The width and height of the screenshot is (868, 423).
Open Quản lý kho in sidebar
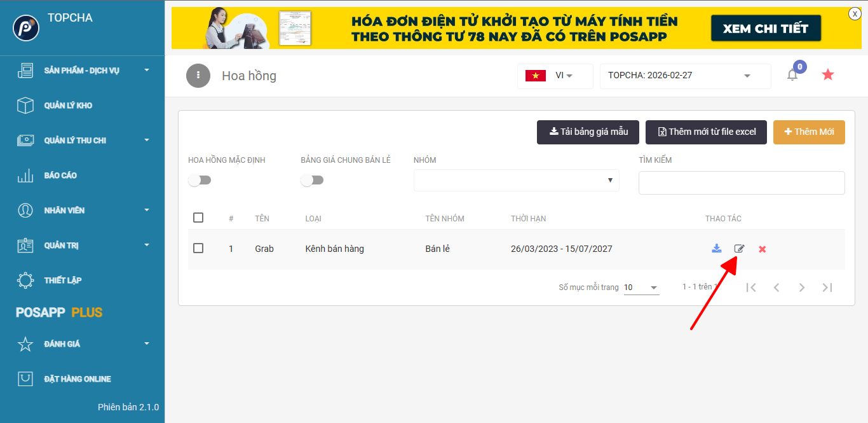tap(68, 106)
